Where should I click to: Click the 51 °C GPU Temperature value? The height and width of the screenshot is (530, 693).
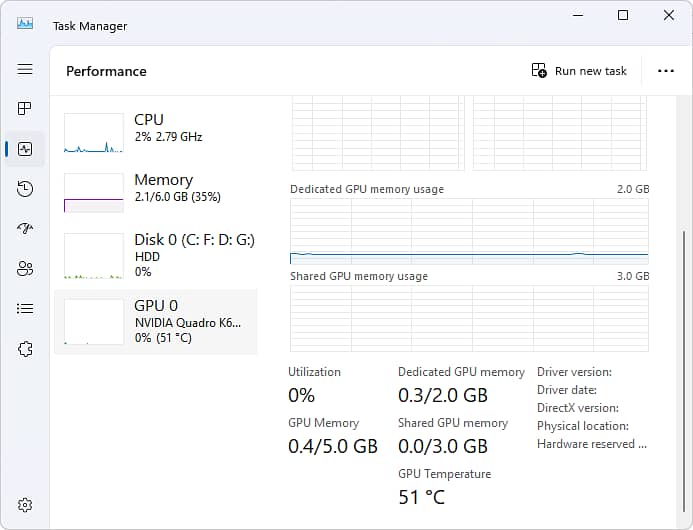[x=422, y=497]
